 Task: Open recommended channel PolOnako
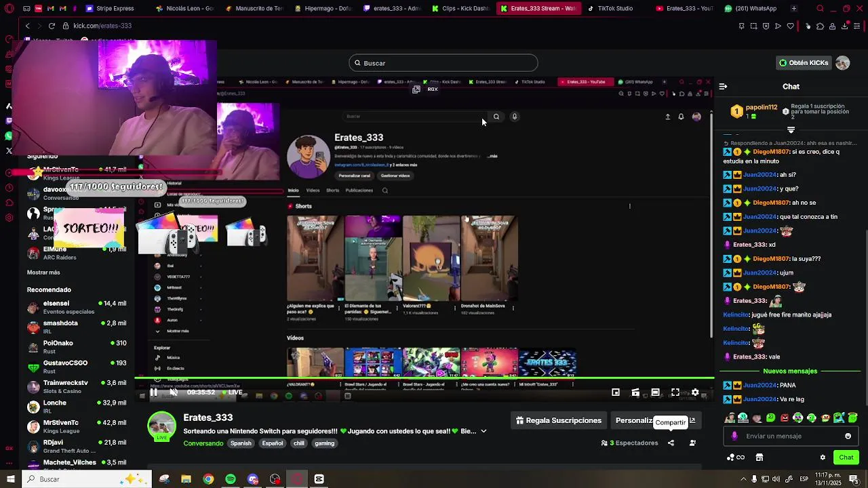[x=77, y=347]
